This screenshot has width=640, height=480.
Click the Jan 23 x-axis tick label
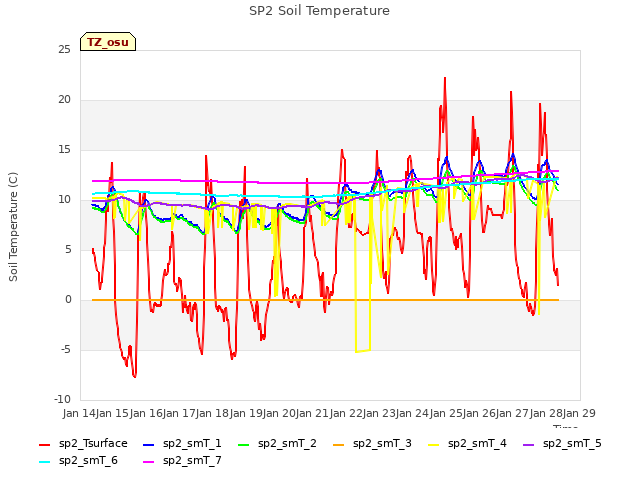[x=379, y=413]
